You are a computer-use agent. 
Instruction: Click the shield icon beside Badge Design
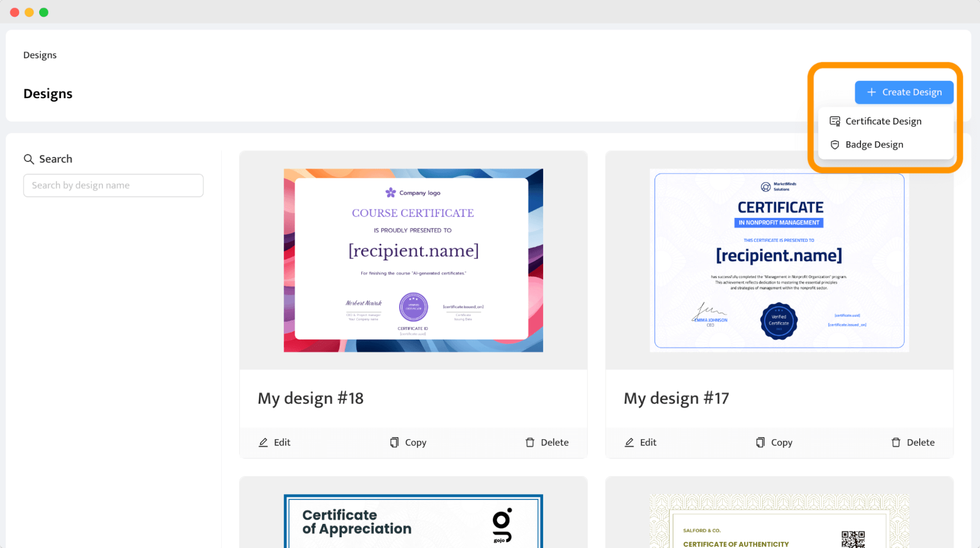(x=835, y=145)
